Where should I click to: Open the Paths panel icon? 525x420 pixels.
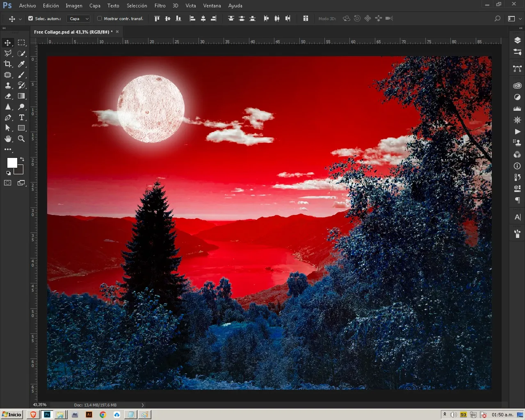(x=517, y=69)
